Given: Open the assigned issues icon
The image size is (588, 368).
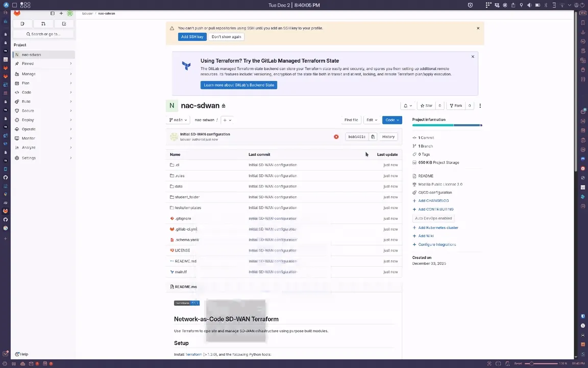Looking at the screenshot, I should click(x=22, y=24).
